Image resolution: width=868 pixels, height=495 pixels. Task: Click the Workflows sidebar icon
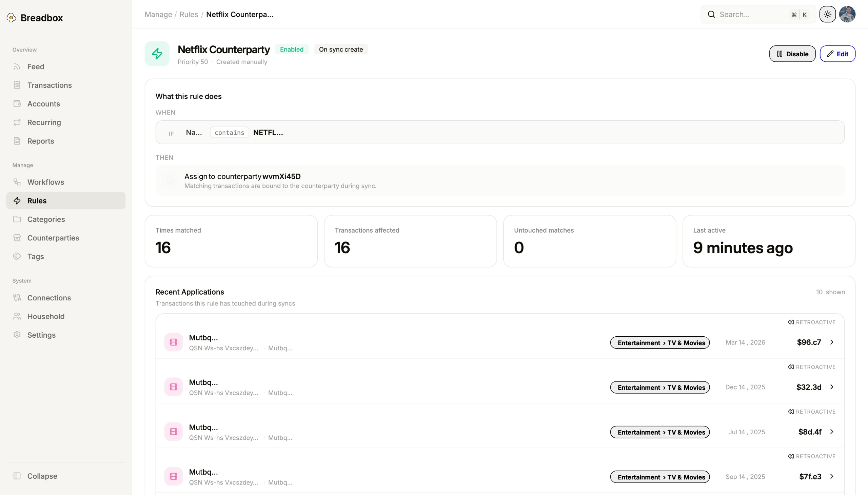pyautogui.click(x=17, y=182)
